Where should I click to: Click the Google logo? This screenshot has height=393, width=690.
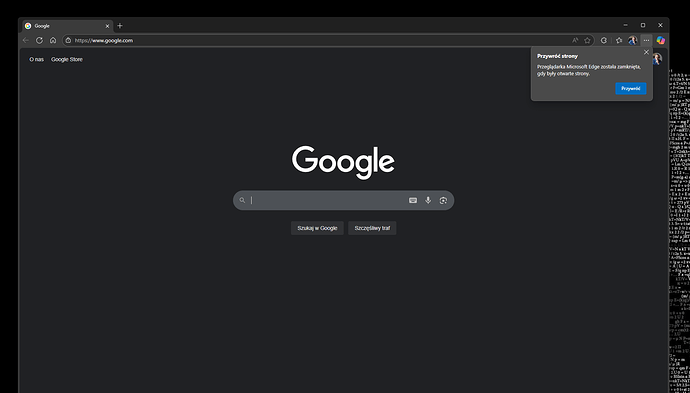tap(343, 162)
